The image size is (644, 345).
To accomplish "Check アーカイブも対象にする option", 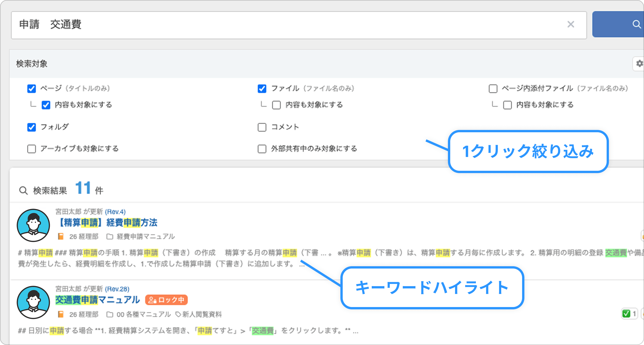I will [x=31, y=149].
